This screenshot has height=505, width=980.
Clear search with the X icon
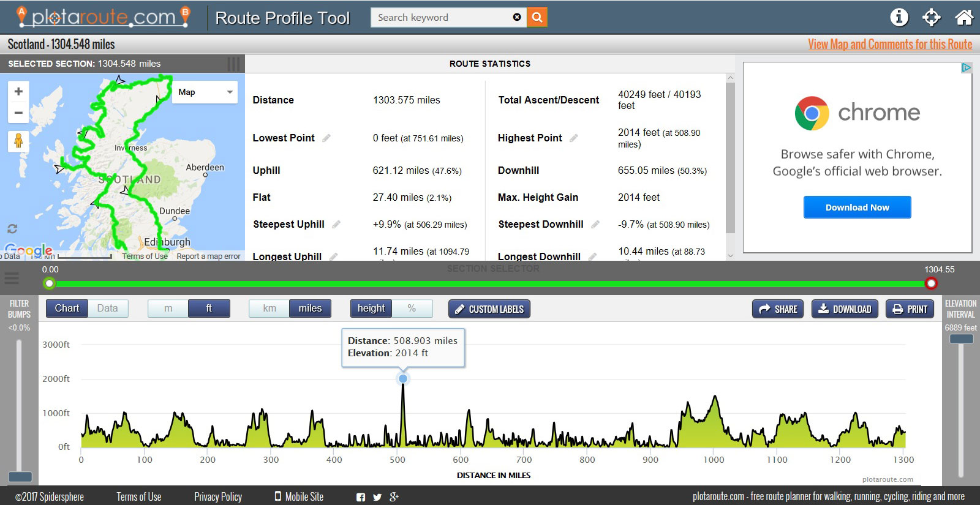(517, 17)
